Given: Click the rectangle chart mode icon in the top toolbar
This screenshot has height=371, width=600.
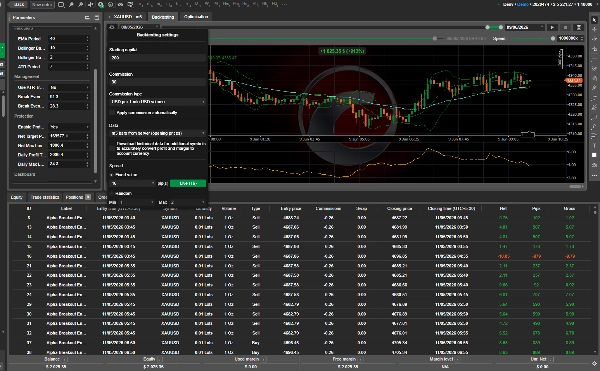Looking at the screenshot, I should coord(61,5).
